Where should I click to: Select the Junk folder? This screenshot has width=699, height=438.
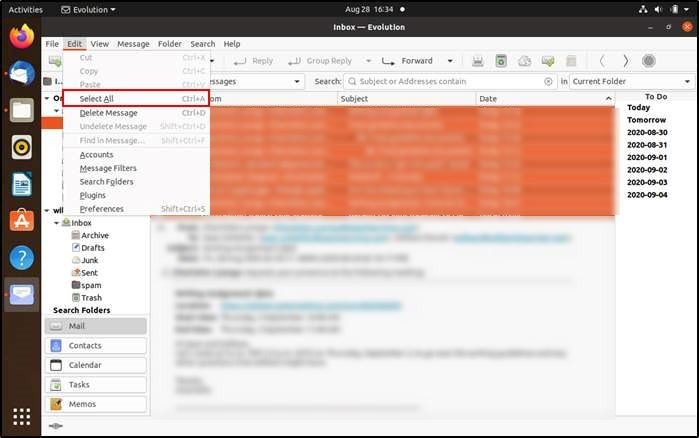tap(85, 260)
